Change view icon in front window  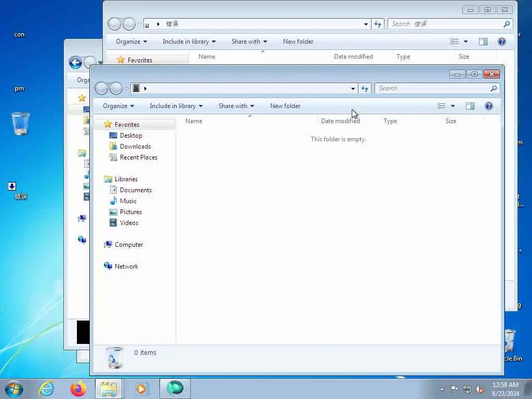point(442,106)
